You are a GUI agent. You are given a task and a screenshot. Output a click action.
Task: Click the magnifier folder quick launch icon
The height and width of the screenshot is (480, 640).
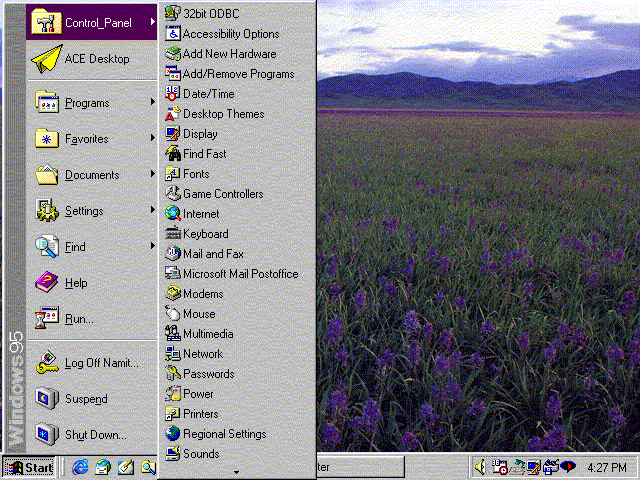148,467
